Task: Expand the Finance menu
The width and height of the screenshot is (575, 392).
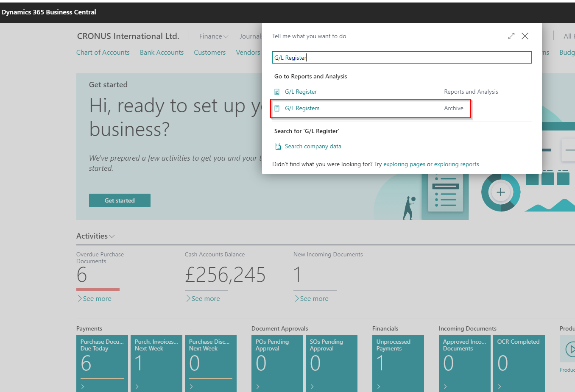Action: click(x=214, y=36)
